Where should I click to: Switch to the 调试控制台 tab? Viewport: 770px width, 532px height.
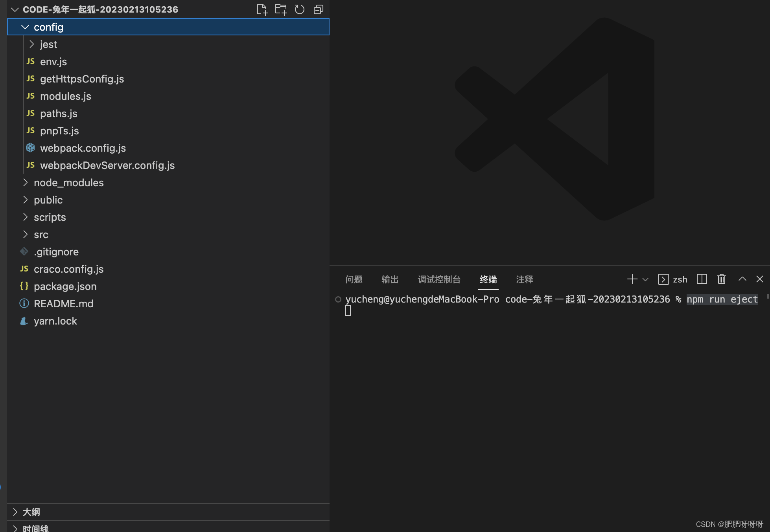pyautogui.click(x=439, y=279)
